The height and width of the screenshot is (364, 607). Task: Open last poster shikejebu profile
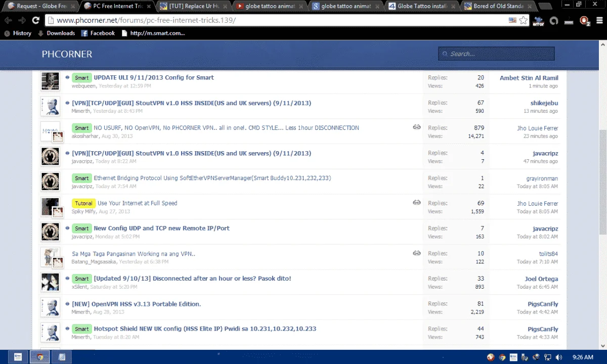(x=544, y=103)
